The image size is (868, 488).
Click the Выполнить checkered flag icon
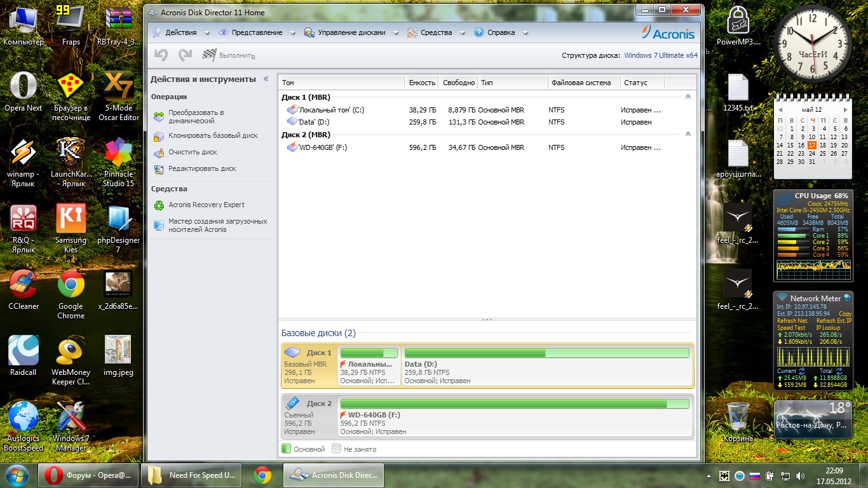209,55
